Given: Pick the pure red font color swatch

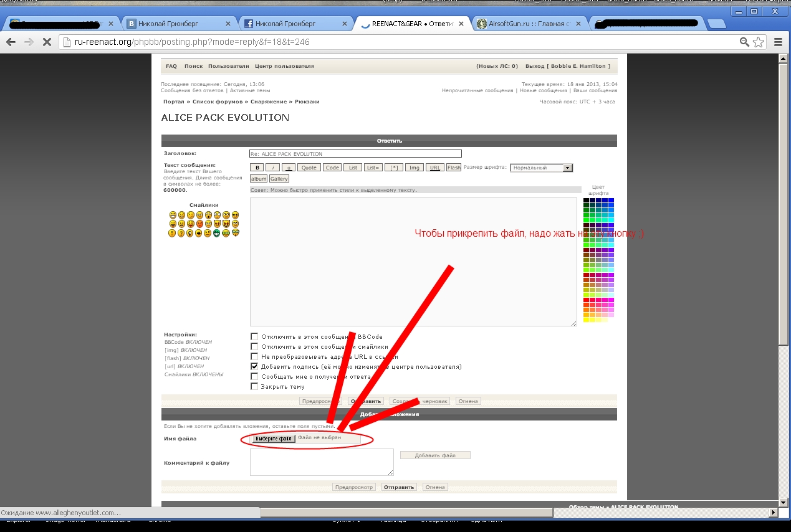Looking at the screenshot, I should (587, 300).
